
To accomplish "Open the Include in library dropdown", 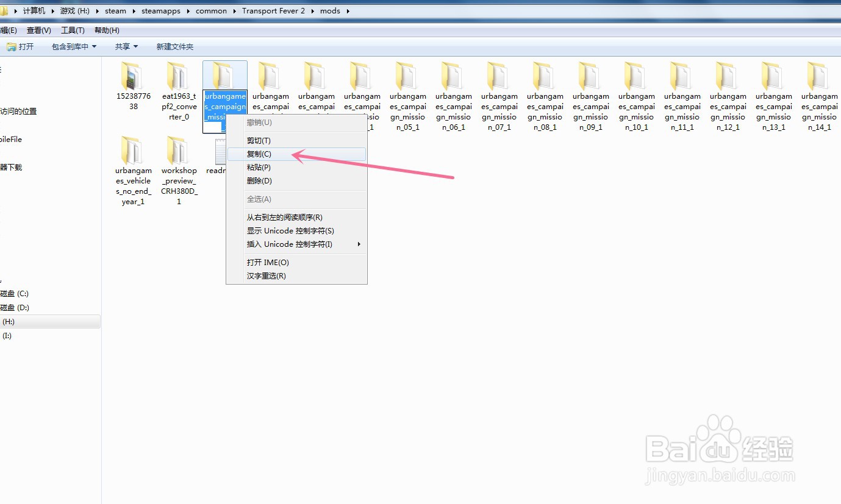I will (x=74, y=46).
